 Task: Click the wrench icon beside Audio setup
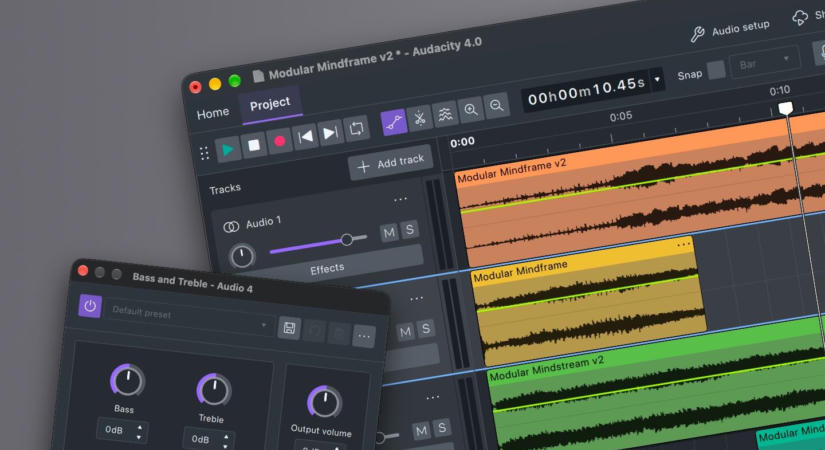tap(697, 34)
